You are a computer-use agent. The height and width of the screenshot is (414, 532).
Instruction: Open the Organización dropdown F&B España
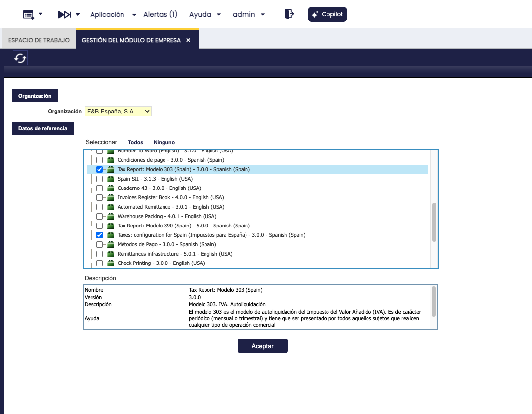tap(118, 111)
